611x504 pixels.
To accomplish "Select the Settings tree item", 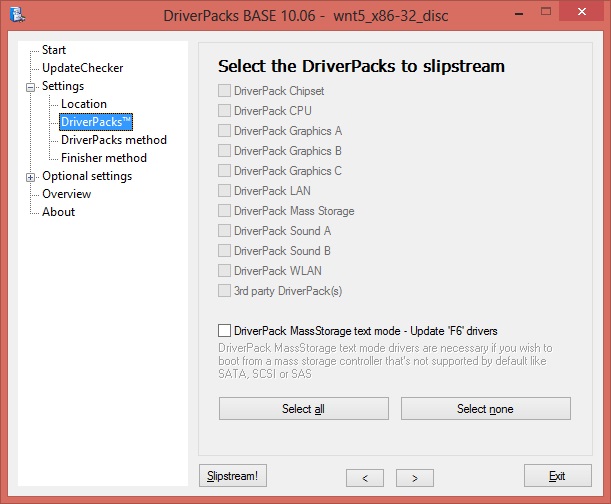I will (63, 86).
